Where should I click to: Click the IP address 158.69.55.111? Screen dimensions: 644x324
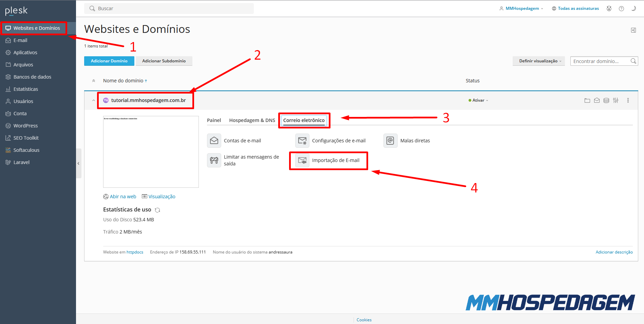(x=193, y=252)
